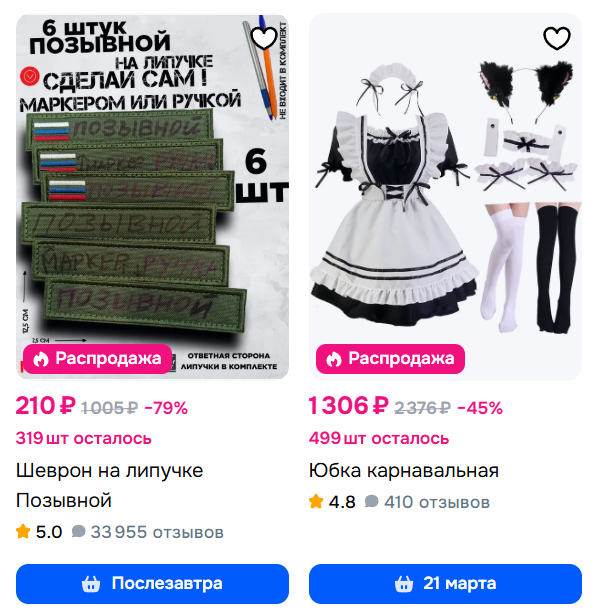596x614 pixels.
Task: Open the chevron patch product image
Action: [152, 197]
